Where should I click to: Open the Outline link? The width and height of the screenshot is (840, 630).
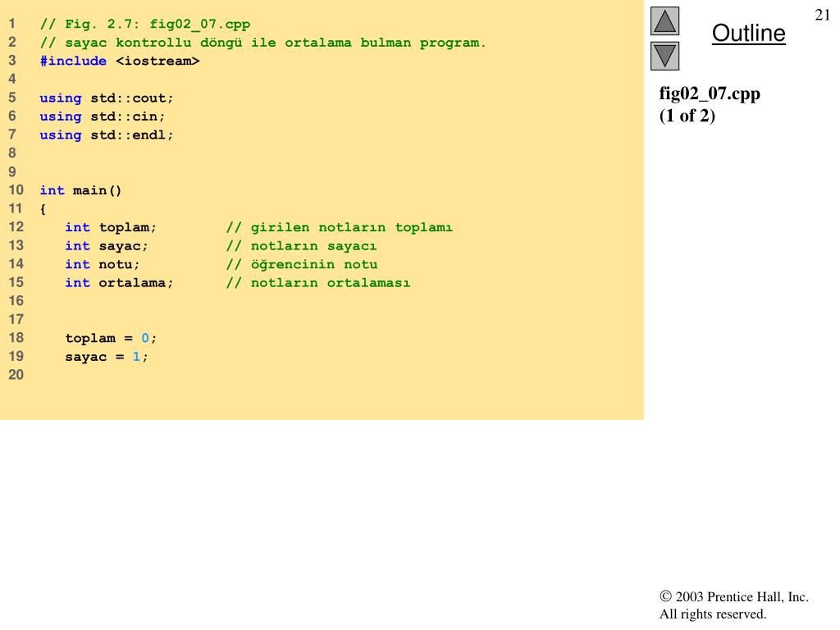(748, 33)
